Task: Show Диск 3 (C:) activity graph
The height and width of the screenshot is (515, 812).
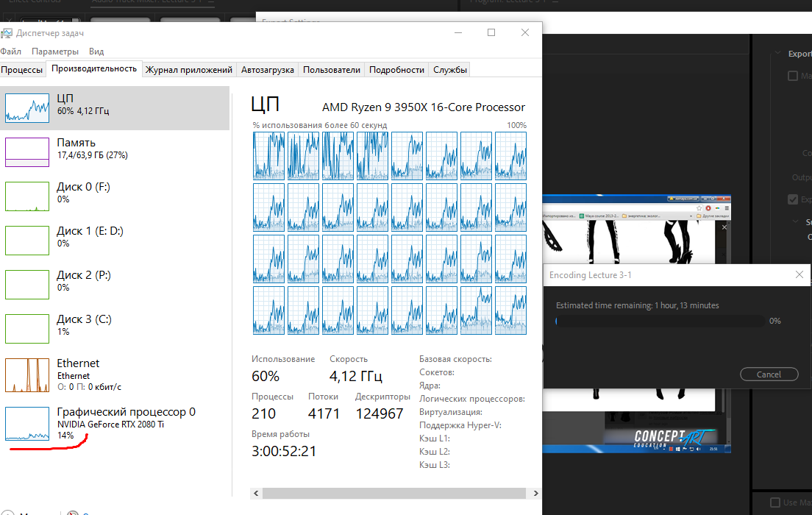Action: coord(27,327)
